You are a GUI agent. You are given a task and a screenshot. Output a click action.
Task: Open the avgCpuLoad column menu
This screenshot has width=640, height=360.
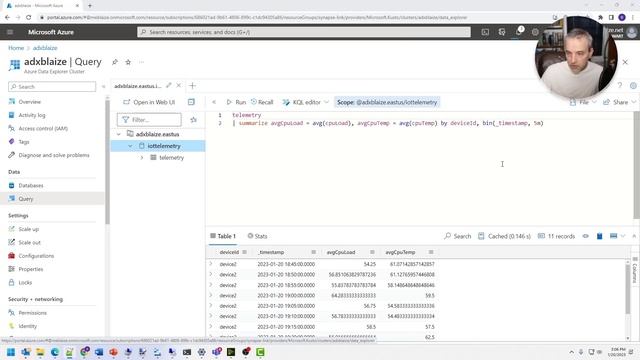(x=372, y=252)
